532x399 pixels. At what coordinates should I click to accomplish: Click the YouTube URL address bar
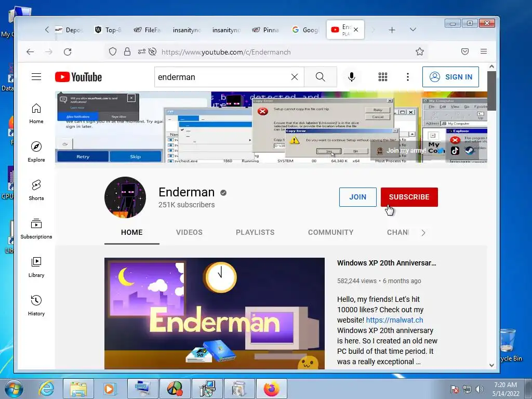[x=226, y=52]
